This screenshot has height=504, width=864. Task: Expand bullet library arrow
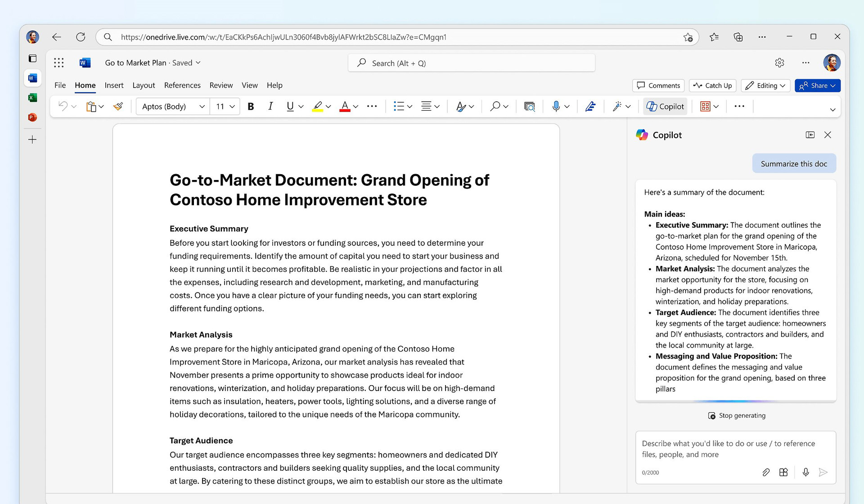pos(409,107)
